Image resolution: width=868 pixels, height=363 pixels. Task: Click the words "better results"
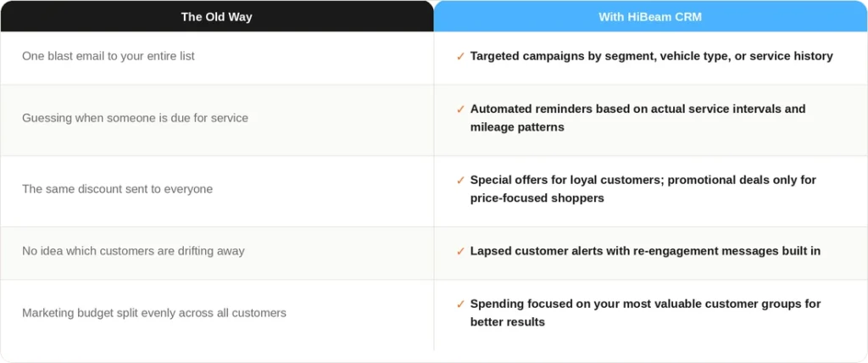507,322
